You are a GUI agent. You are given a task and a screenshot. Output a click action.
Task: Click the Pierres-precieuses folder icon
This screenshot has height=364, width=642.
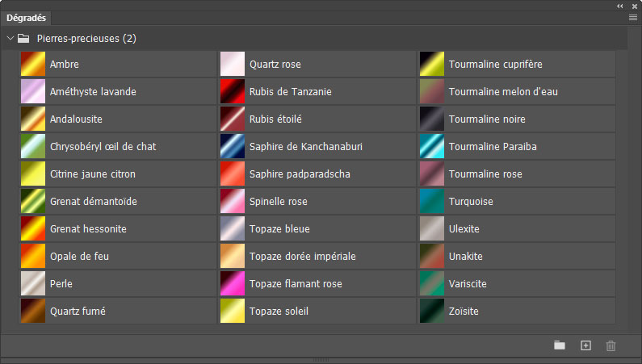[x=24, y=37]
